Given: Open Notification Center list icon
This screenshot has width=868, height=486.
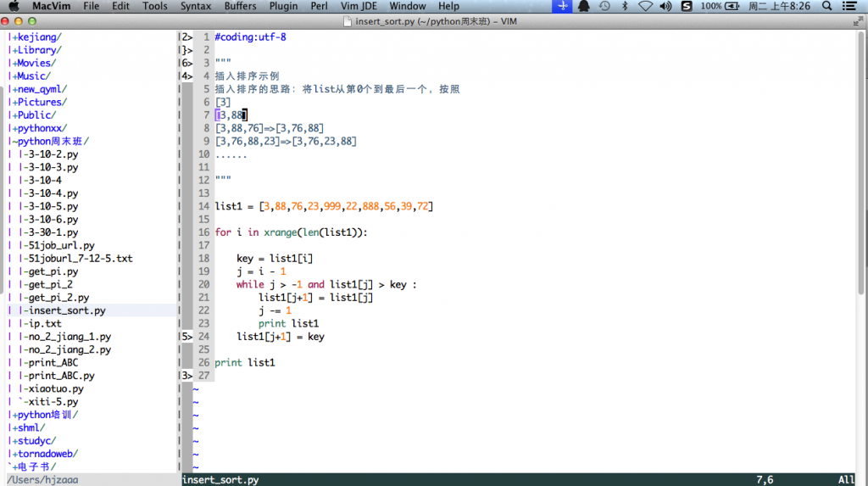Looking at the screenshot, I should tap(849, 6).
